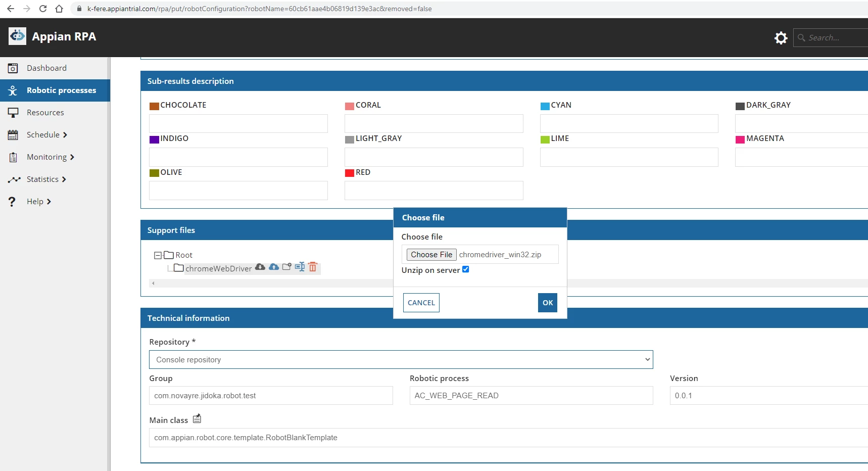Click the Choose File button
The image size is (868, 471).
pyautogui.click(x=431, y=255)
